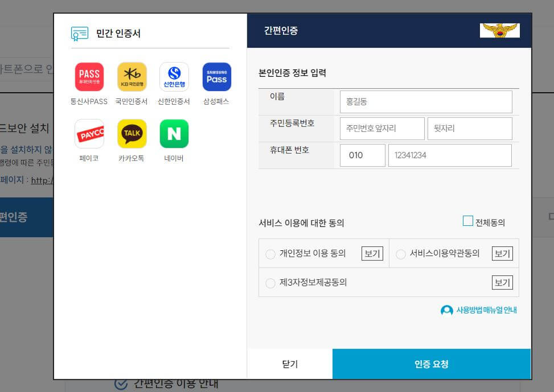Viewport: 554px width, 392px height.
Task: Click the police emblem logo in header
Action: click(x=499, y=30)
